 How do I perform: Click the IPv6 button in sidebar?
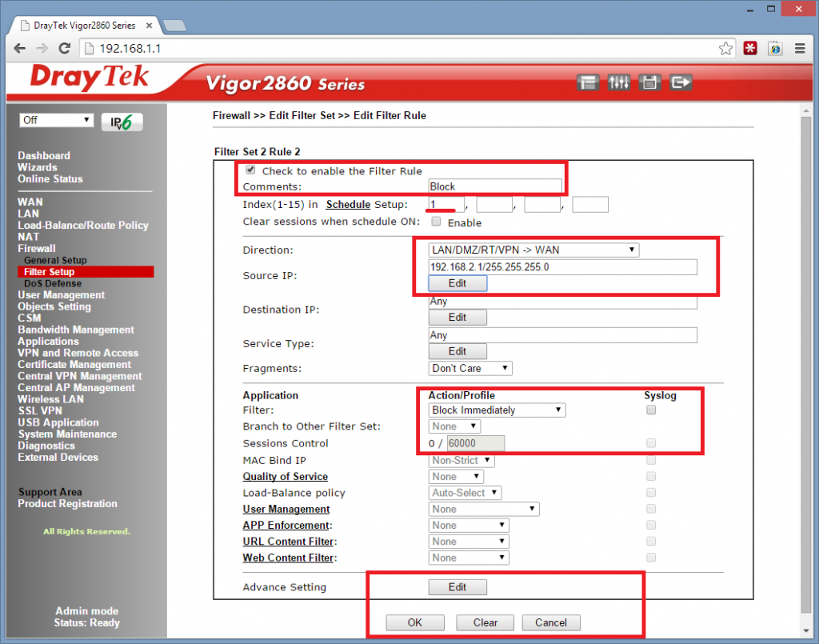click(x=122, y=122)
